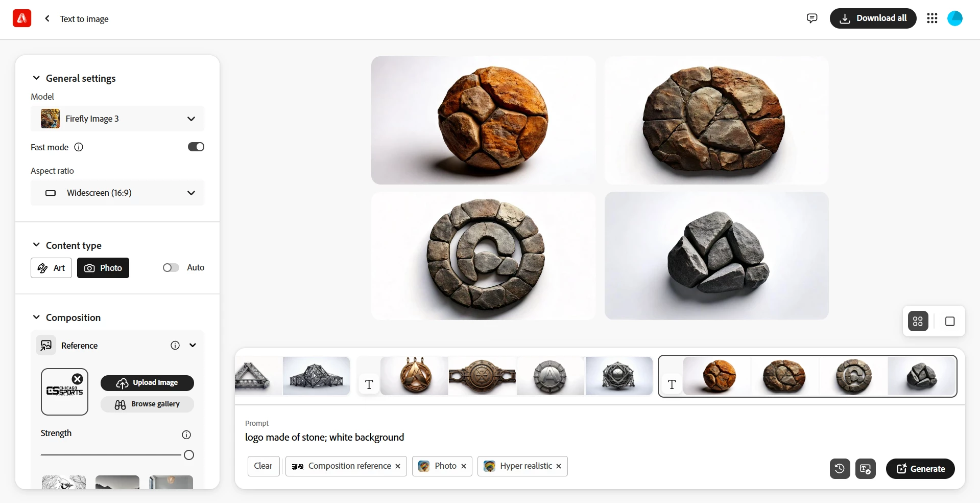Select orange stone thumbnail in history strip

[x=717, y=376]
